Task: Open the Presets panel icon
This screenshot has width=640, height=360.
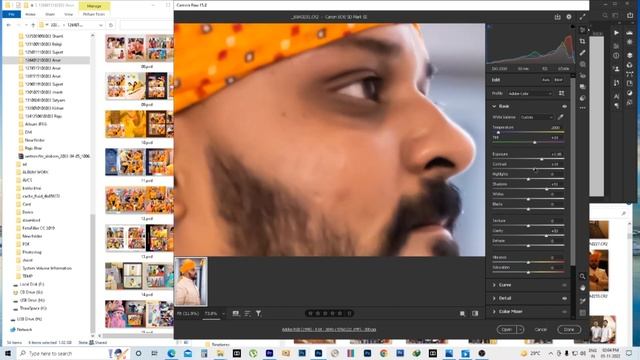Action: tap(582, 98)
